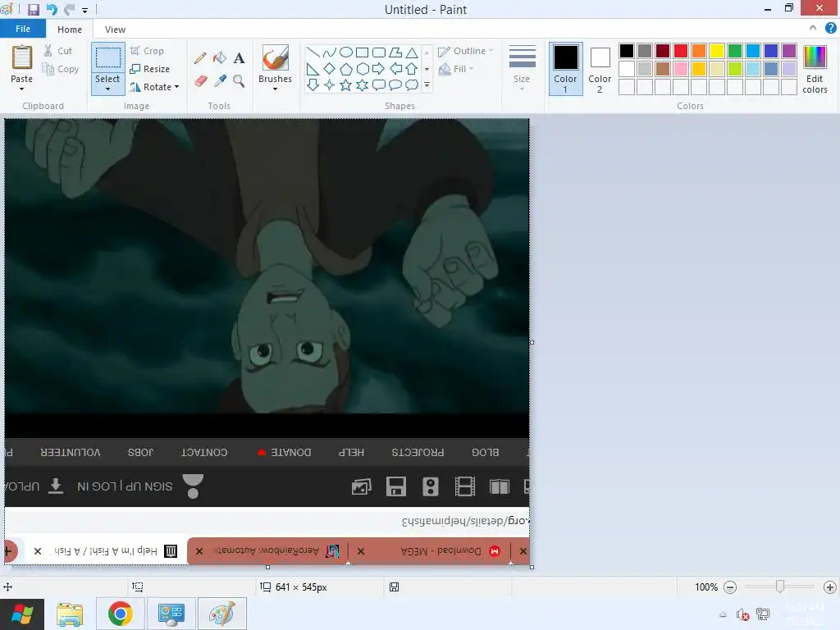Zoom in with the plus button
This screenshot has width=840, height=630.
click(x=830, y=587)
